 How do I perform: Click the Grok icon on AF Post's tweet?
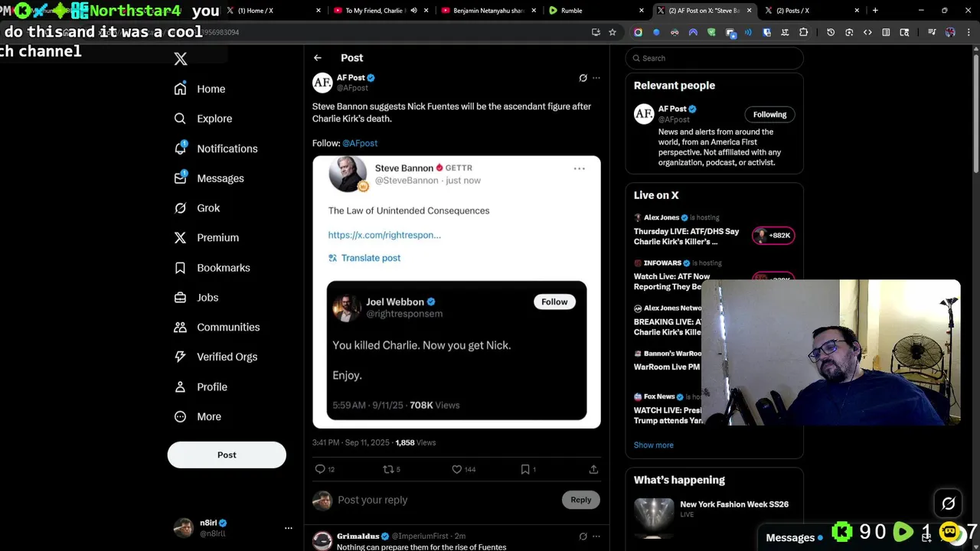(x=583, y=78)
